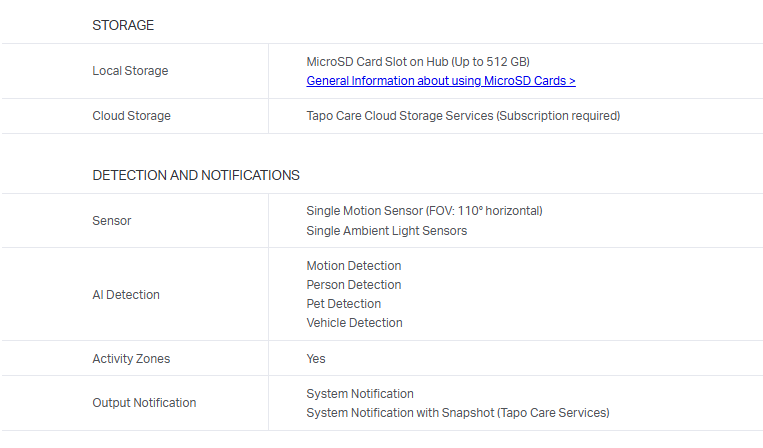The image size is (763, 448).
Task: Click the Cloud Storage row label
Action: coord(131,116)
